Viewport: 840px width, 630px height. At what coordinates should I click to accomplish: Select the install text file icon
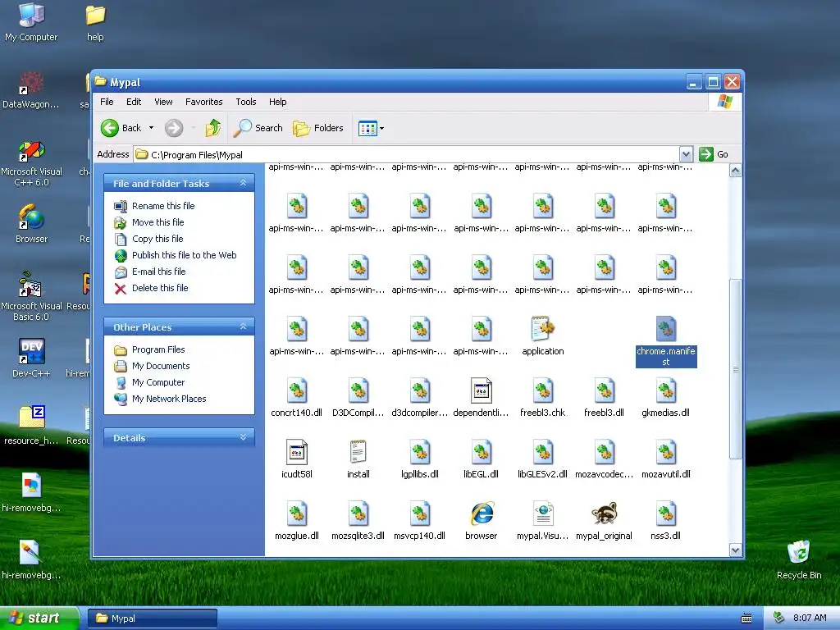click(x=358, y=453)
